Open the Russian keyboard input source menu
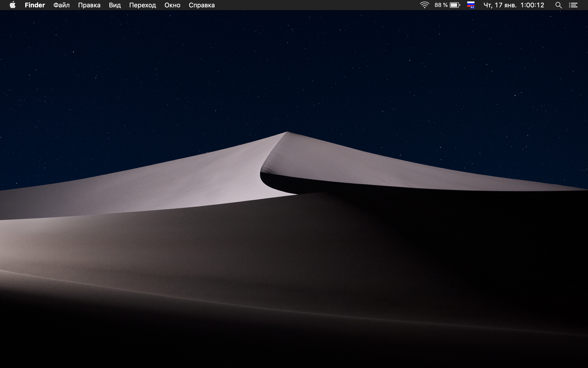This screenshot has width=588, height=368. [471, 5]
